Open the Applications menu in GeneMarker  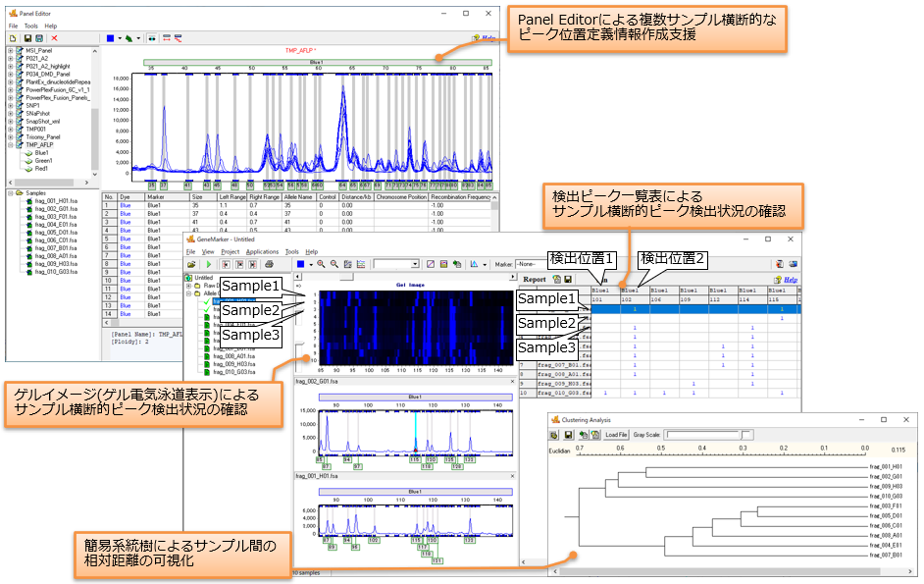(262, 252)
